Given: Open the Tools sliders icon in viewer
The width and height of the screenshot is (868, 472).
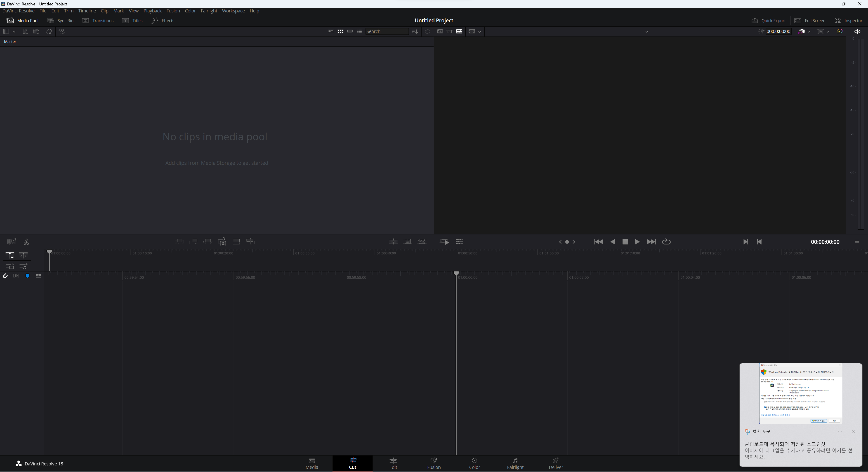Looking at the screenshot, I should click(459, 242).
